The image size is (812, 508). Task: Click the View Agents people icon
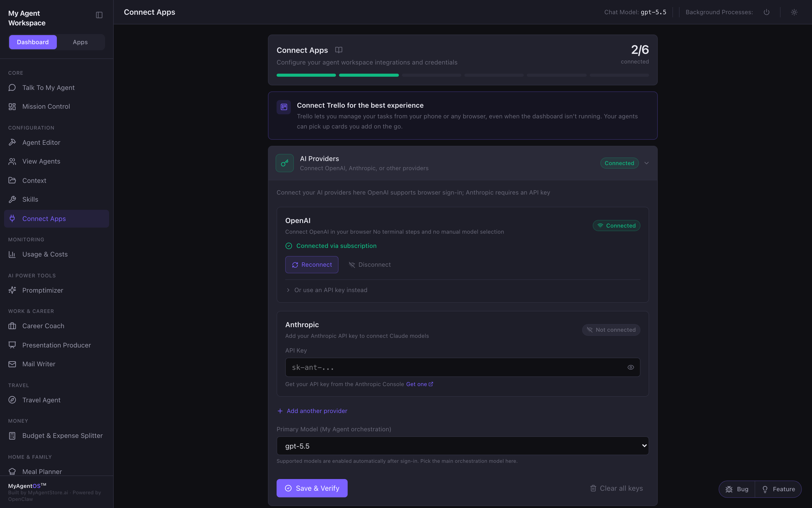click(x=12, y=162)
